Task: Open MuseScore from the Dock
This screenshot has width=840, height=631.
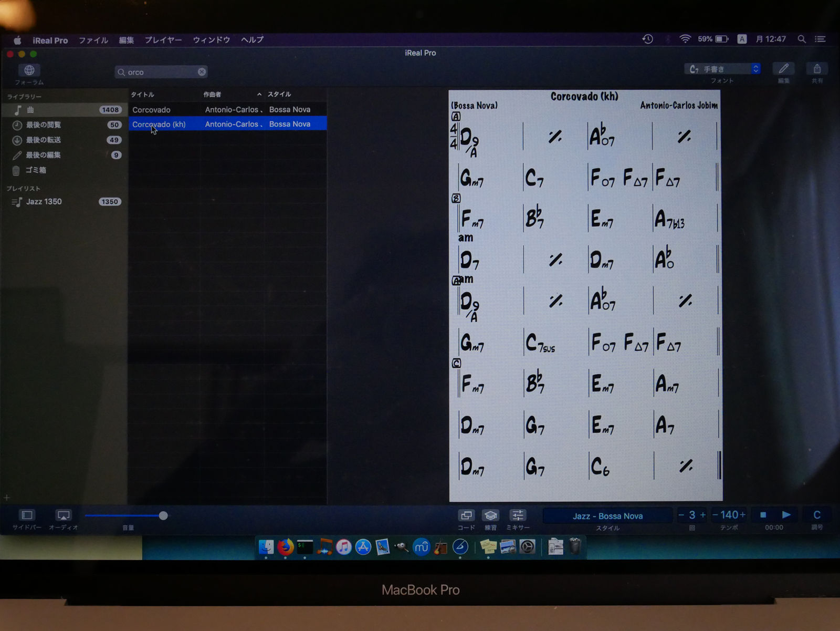Action: 422,547
